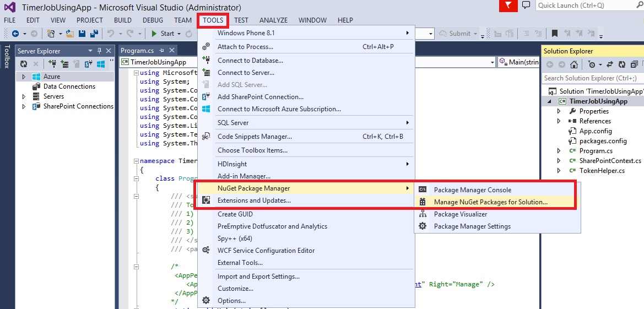Select Package Visualizer submenu item
The width and height of the screenshot is (644, 309).
497,214
